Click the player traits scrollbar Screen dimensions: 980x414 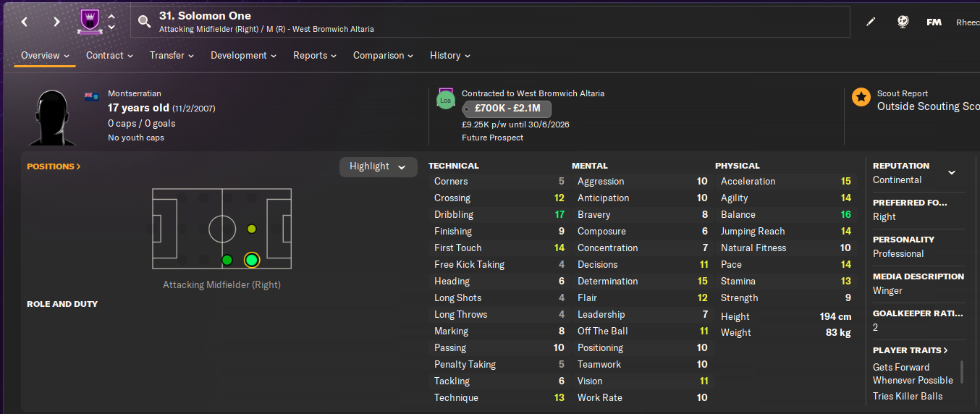[x=962, y=372]
